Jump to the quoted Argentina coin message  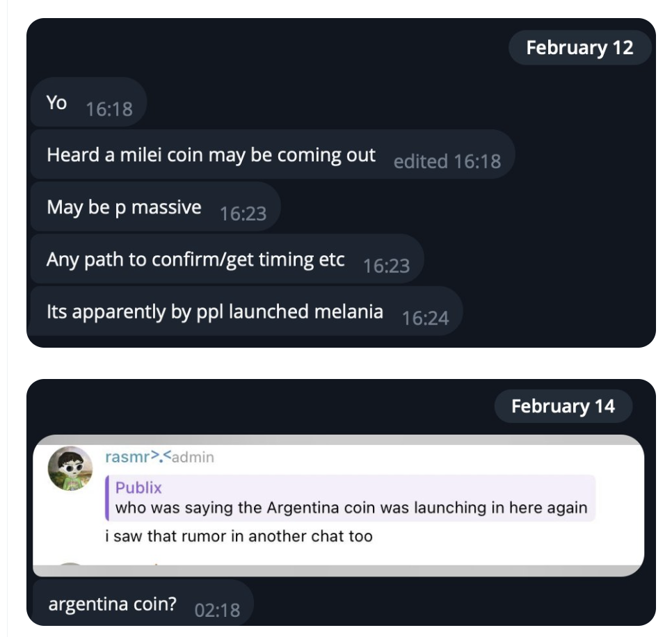(x=351, y=508)
